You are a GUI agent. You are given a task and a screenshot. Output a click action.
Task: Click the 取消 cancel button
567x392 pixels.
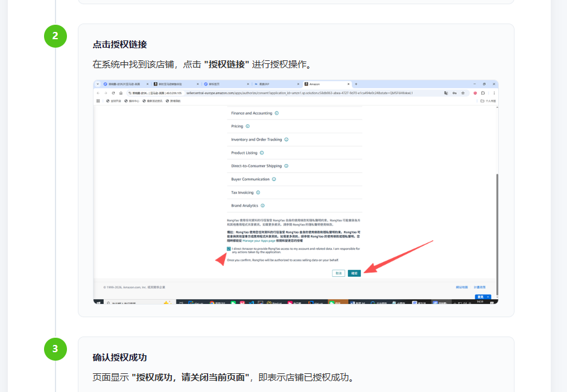[338, 273]
